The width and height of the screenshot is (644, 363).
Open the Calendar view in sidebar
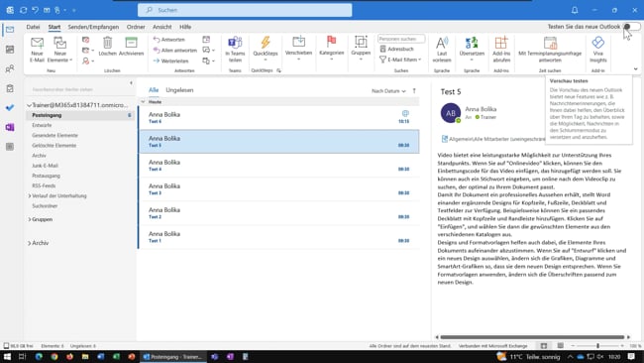click(10, 50)
